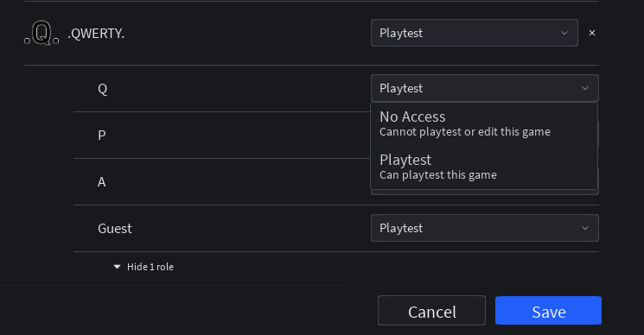Click the Guest role label

[x=115, y=229]
